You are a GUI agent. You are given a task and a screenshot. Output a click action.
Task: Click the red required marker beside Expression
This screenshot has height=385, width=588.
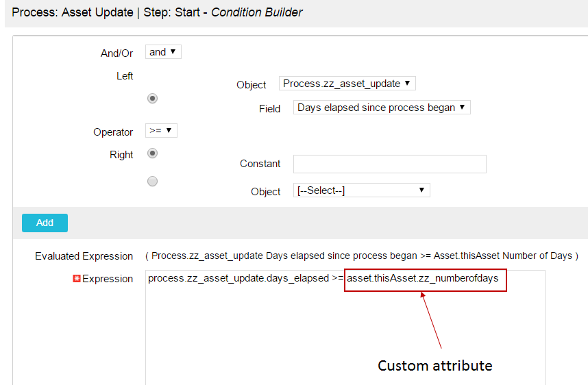coord(77,279)
